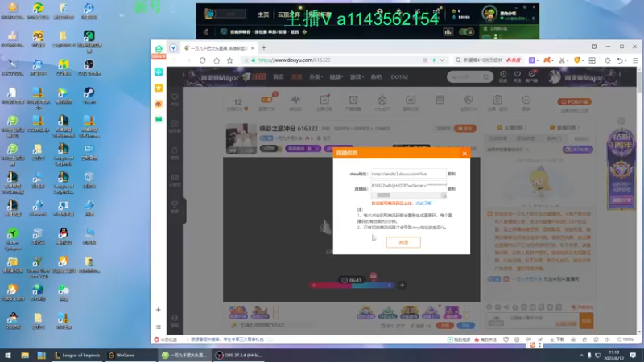Click the orange chat send button
644x362 pixels.
pyautogui.click(x=586, y=320)
